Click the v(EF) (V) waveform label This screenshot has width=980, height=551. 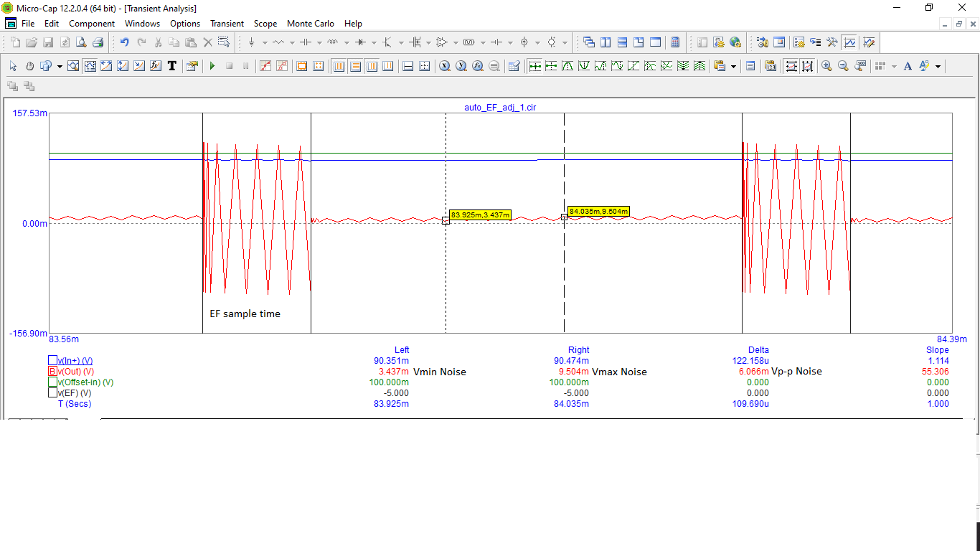tap(74, 393)
